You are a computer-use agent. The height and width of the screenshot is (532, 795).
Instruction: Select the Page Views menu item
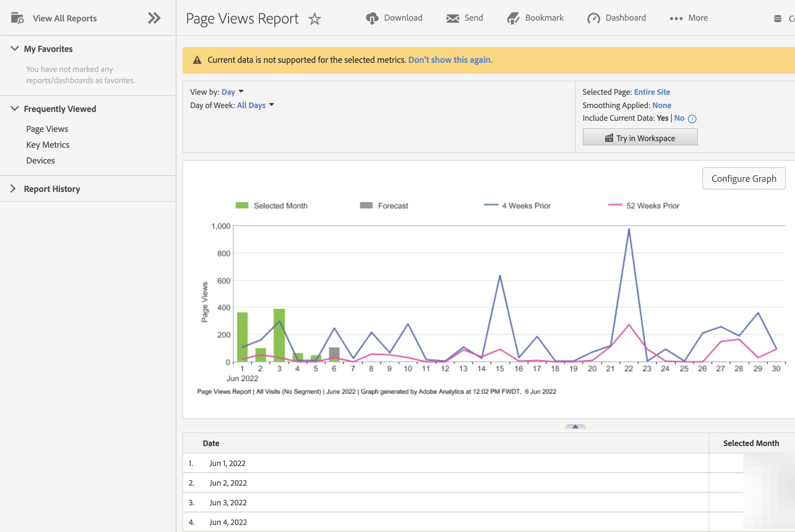[x=47, y=128]
